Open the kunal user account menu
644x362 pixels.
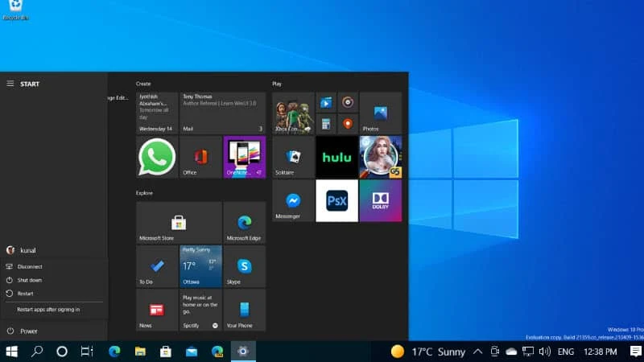coord(53,250)
